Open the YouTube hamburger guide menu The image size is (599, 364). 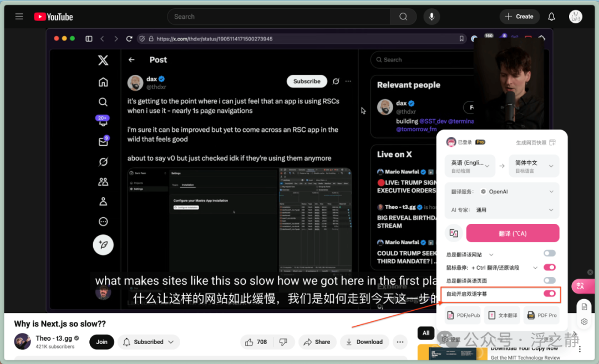coord(19,17)
